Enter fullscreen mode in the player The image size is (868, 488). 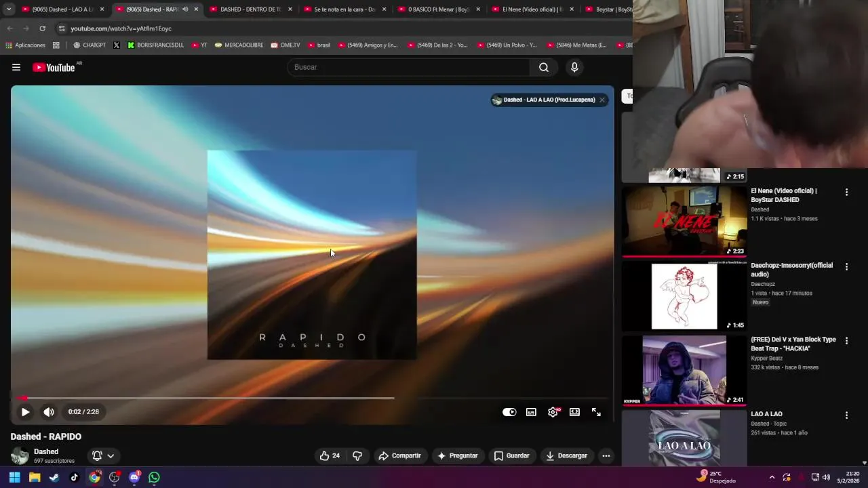pyautogui.click(x=596, y=412)
